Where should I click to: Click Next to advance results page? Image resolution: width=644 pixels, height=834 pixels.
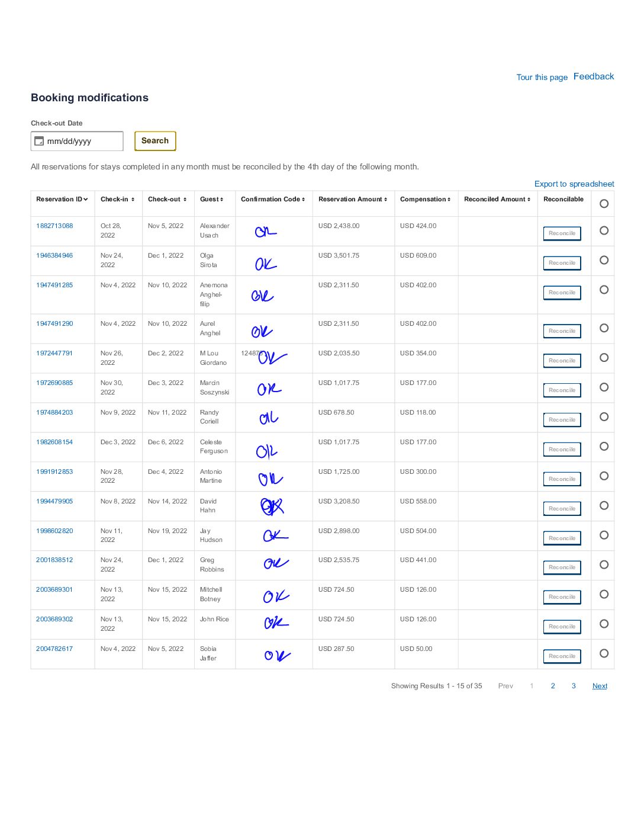coord(600,686)
